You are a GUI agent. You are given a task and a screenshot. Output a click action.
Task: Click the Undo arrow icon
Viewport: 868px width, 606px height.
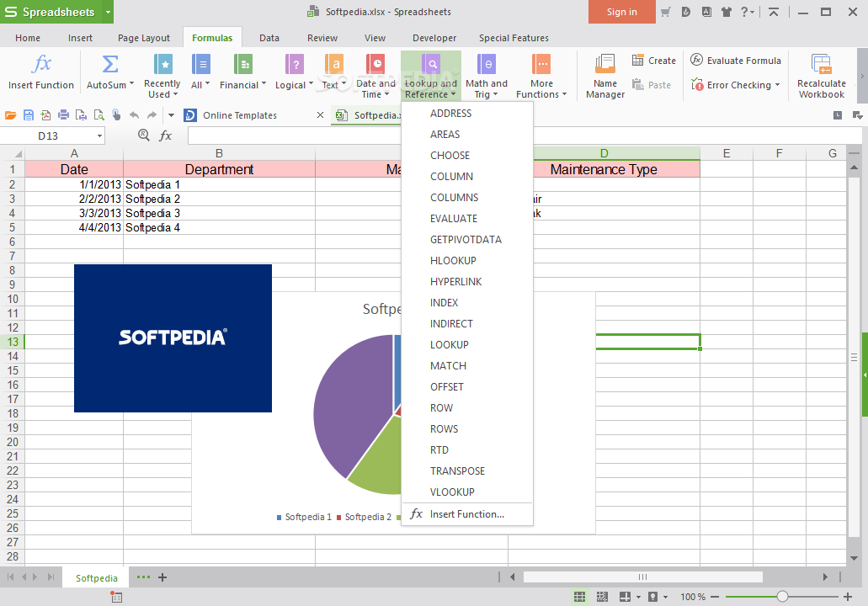click(x=134, y=115)
